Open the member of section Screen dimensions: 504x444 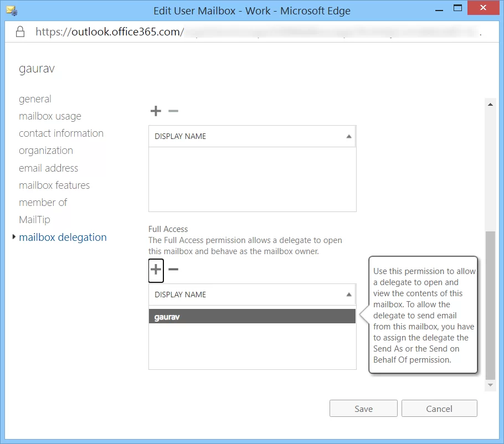(x=43, y=203)
